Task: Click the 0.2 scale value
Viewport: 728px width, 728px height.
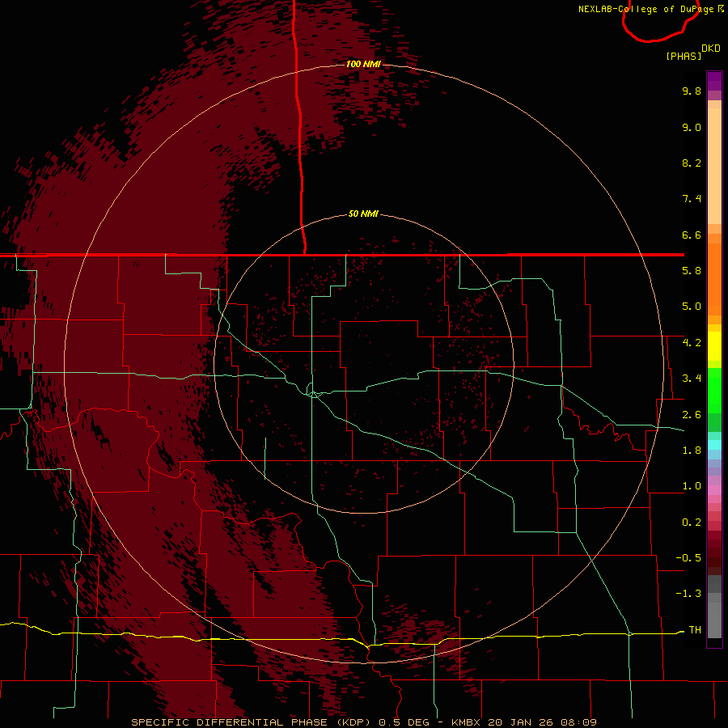Action: click(692, 523)
